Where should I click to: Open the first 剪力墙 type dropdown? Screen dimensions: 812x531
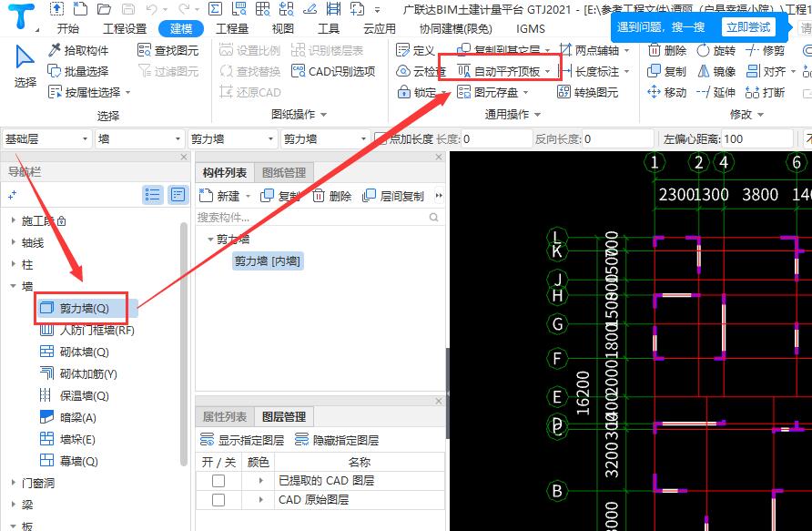click(x=232, y=138)
